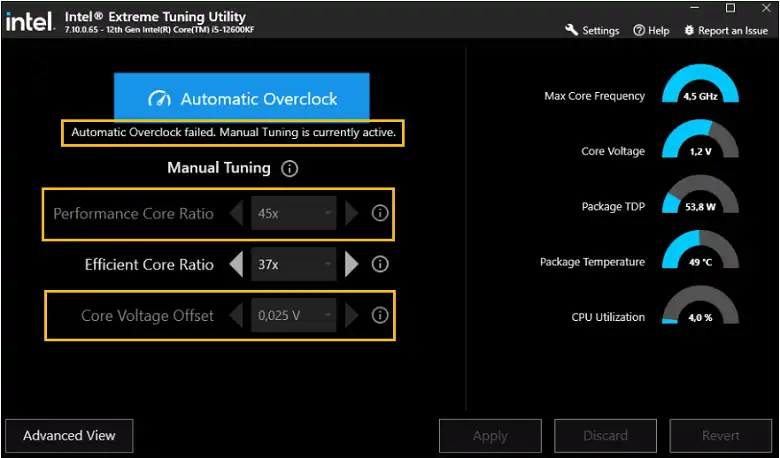Click the Package TDP 53,8 W gauge

(700, 194)
